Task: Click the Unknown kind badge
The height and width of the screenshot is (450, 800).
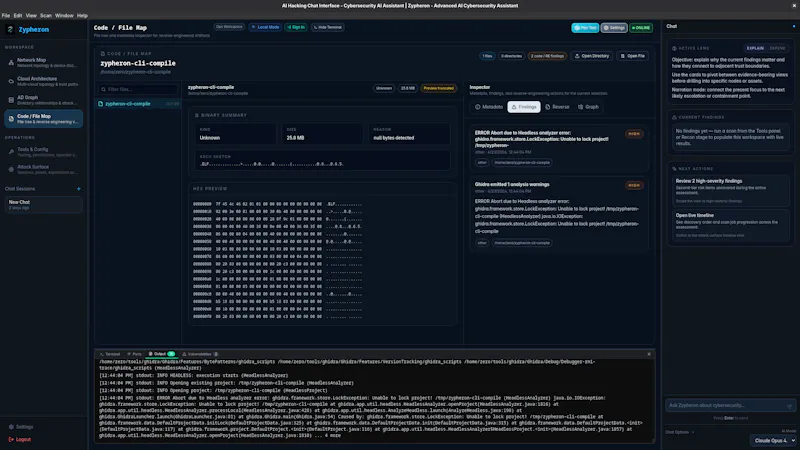Action: tap(384, 88)
